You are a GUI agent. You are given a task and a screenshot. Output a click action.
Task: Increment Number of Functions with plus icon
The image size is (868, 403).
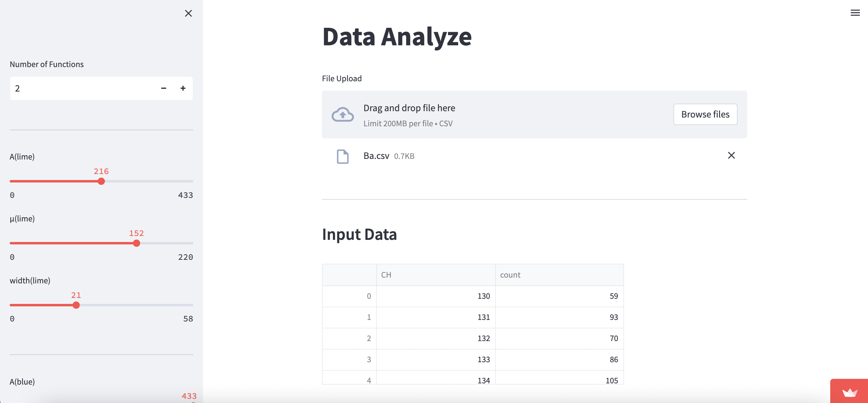[x=183, y=88]
